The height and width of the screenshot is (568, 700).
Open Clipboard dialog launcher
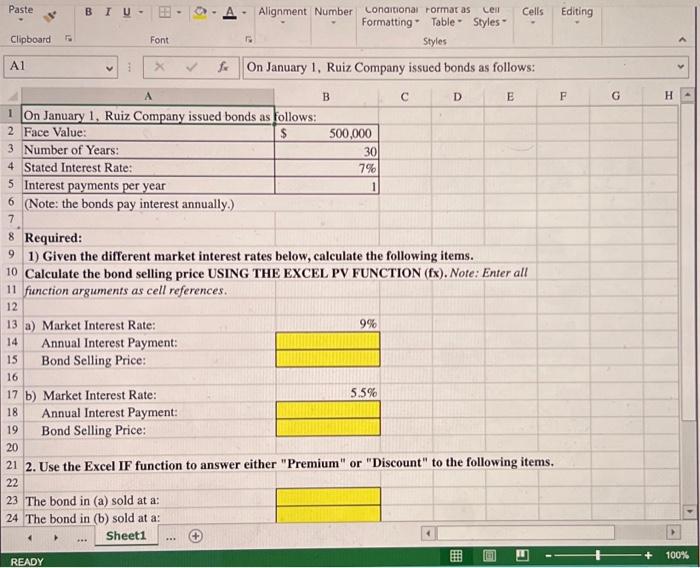click(x=68, y=39)
